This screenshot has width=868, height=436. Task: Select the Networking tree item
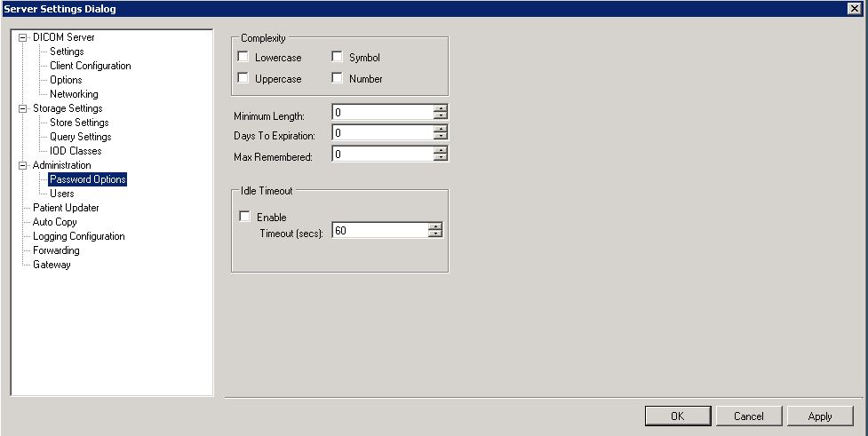74,94
